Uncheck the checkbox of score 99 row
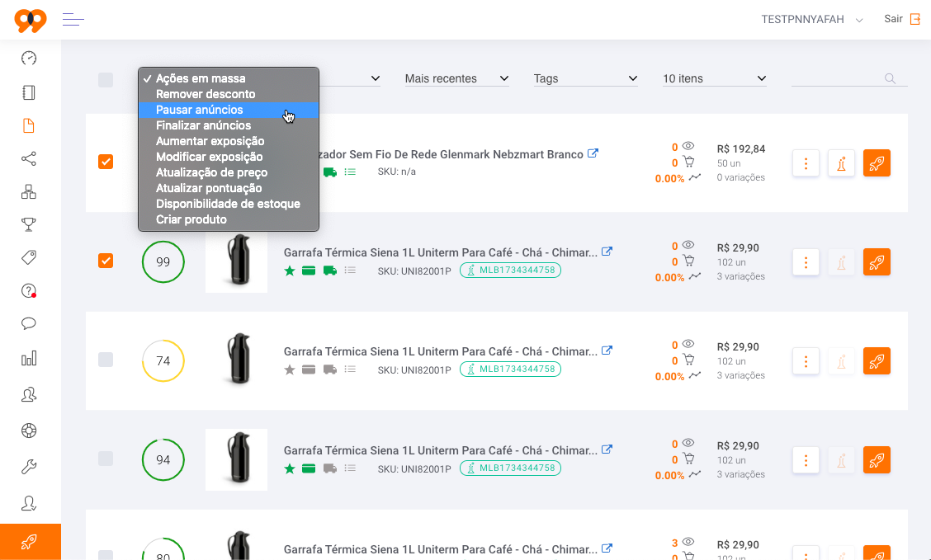The width and height of the screenshot is (931, 560). click(x=106, y=261)
